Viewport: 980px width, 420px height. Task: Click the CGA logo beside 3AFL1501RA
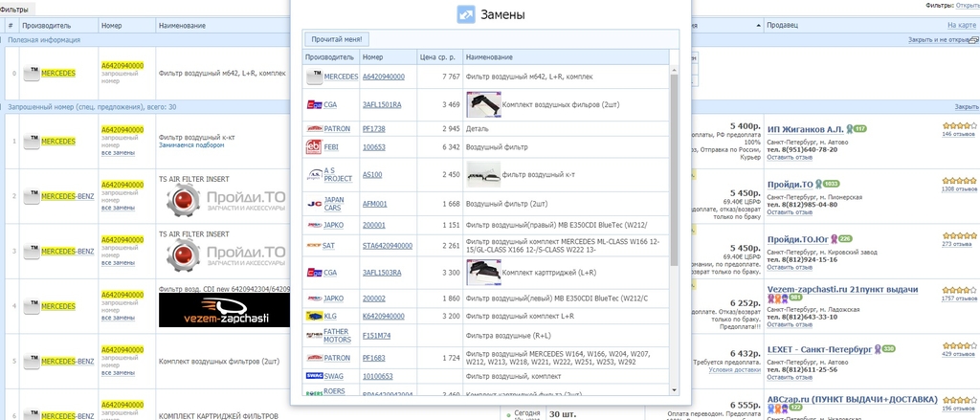(314, 104)
